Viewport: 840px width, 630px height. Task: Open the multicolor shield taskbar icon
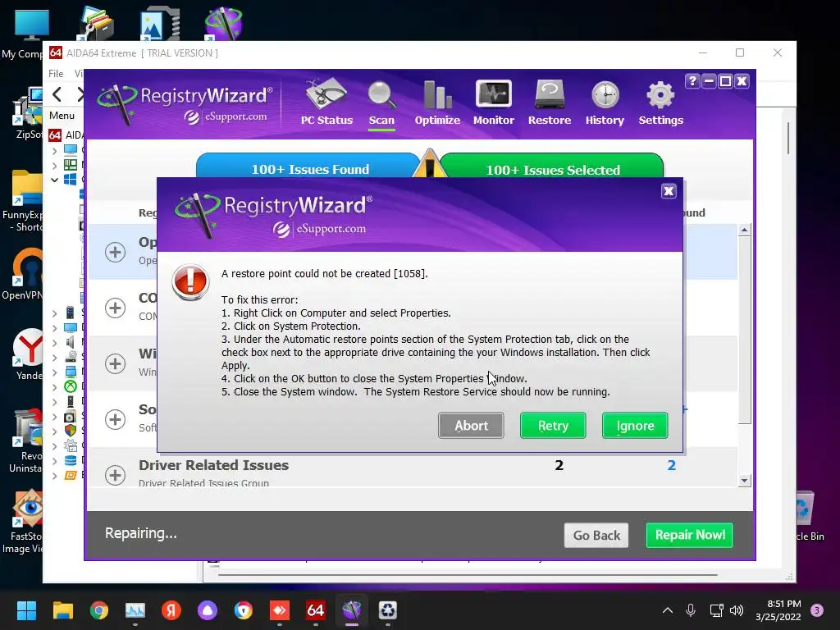click(x=243, y=610)
